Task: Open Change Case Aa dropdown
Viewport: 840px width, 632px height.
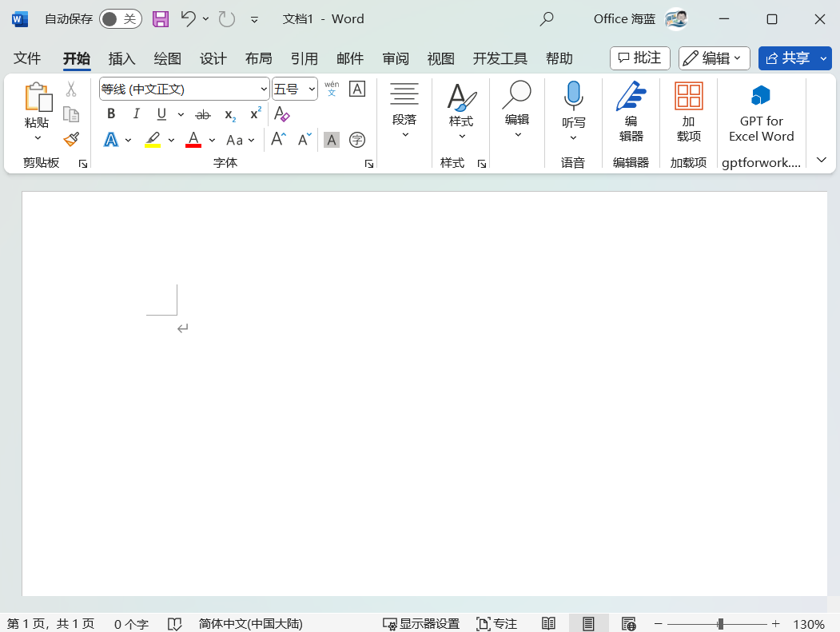Action: coord(240,141)
